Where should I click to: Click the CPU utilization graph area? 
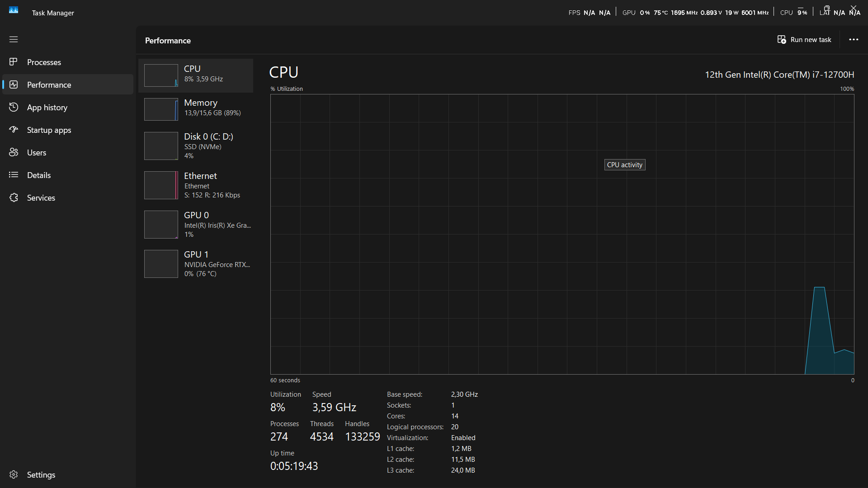click(x=562, y=234)
